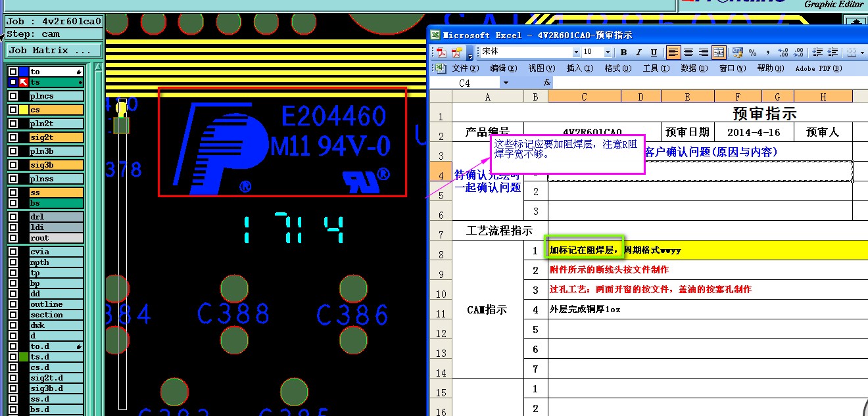Click the red arrow icon on ts layer
The height and width of the screenshot is (416, 868).
click(24, 82)
